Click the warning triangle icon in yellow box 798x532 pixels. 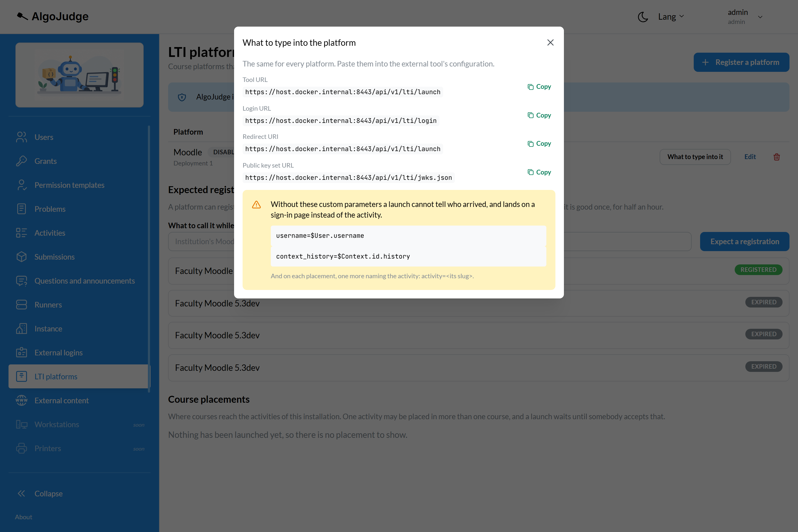coord(256,205)
